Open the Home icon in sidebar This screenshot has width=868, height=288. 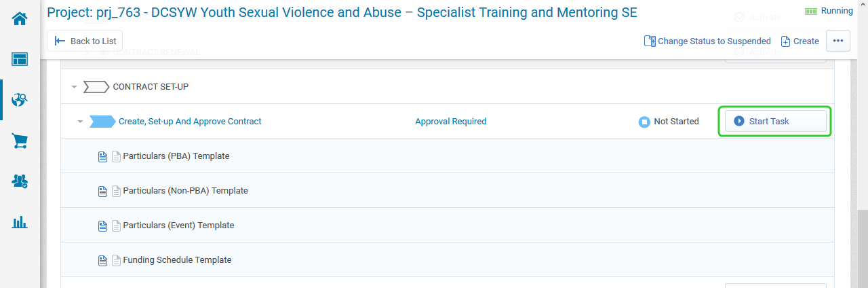coord(20,19)
